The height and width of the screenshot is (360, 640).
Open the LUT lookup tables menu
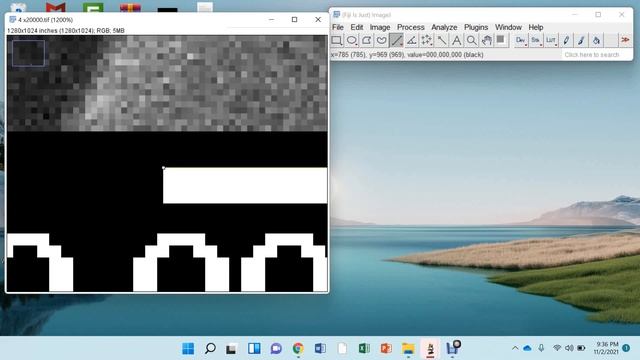[x=551, y=40]
